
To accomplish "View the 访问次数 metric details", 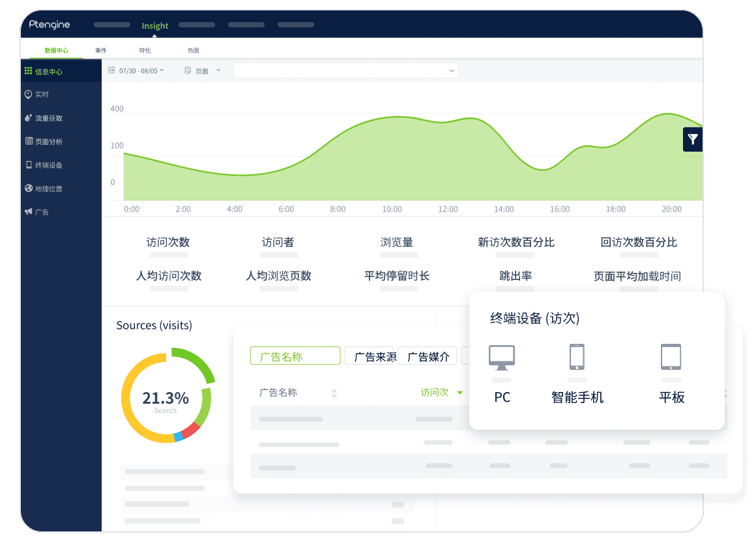I will tap(169, 242).
